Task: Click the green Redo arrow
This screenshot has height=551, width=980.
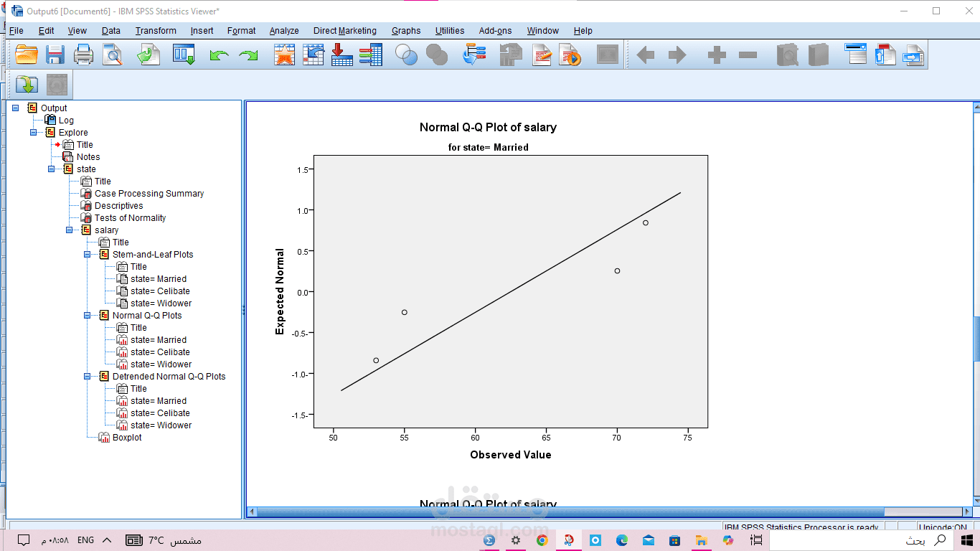Action: 248,55
